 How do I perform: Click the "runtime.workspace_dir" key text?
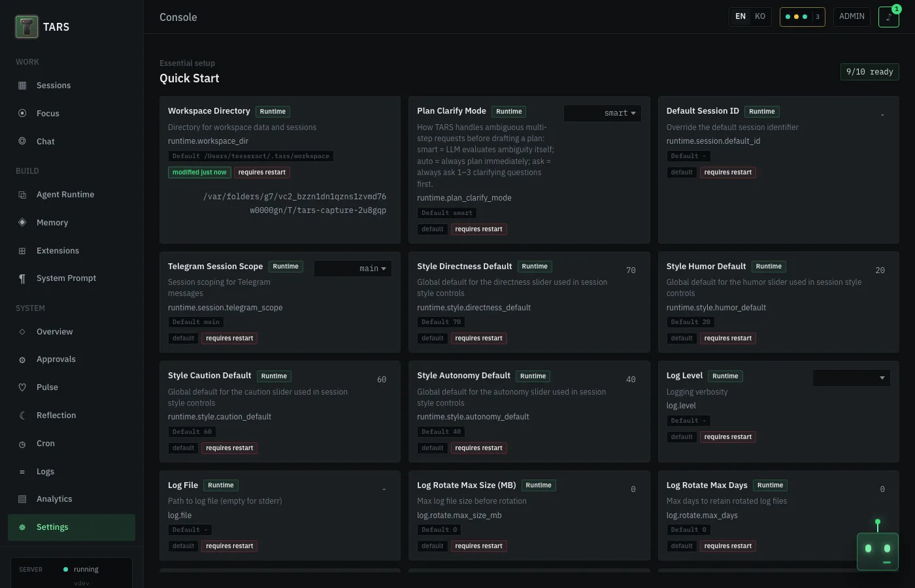[208, 141]
